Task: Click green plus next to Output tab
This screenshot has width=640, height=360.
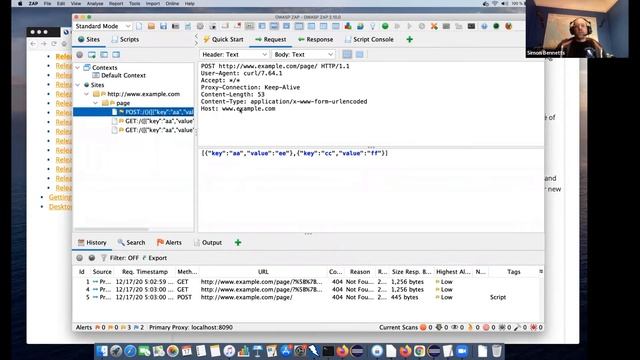Action: click(238, 242)
